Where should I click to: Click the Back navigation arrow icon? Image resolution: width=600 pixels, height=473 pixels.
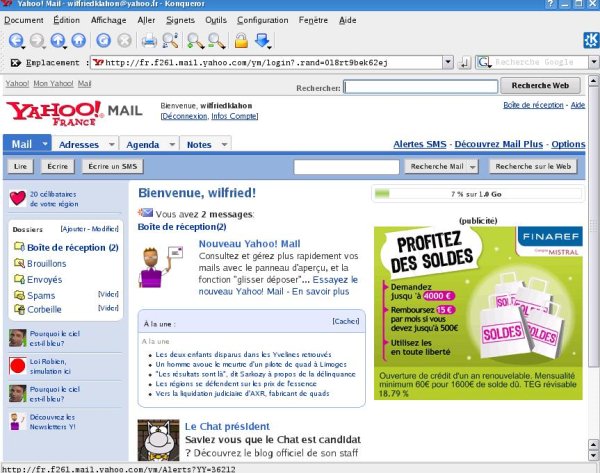tap(16, 40)
